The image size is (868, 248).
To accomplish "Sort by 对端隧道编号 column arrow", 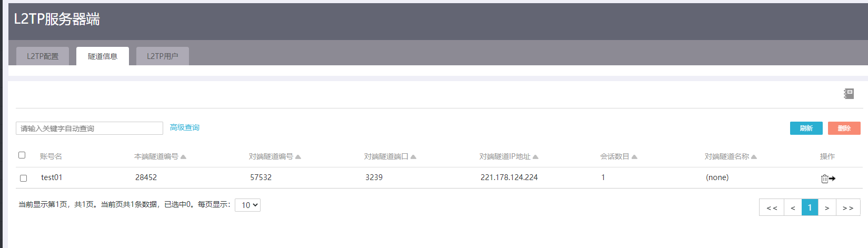I will click(x=298, y=157).
